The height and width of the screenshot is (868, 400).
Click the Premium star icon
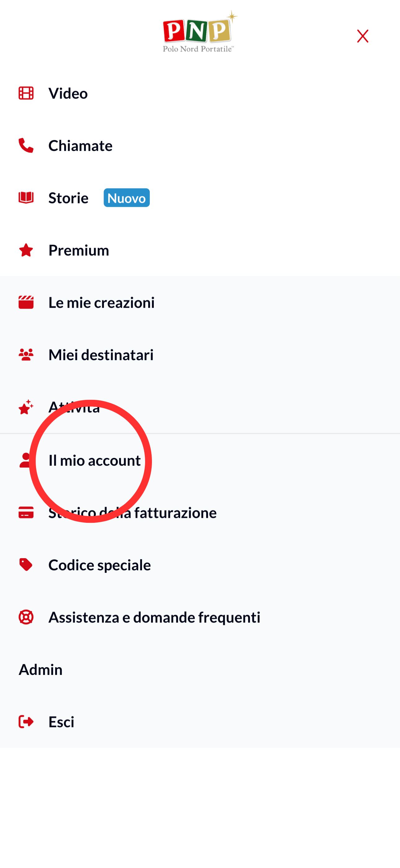[26, 250]
